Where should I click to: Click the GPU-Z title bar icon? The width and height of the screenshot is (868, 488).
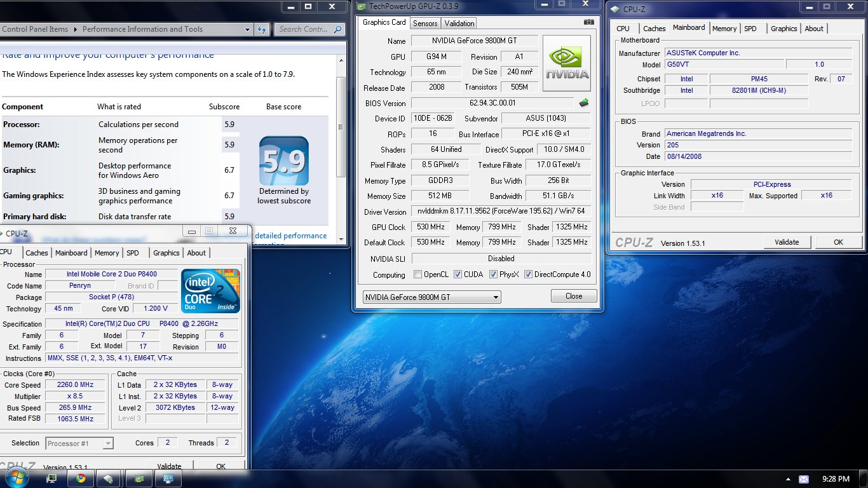[362, 6]
